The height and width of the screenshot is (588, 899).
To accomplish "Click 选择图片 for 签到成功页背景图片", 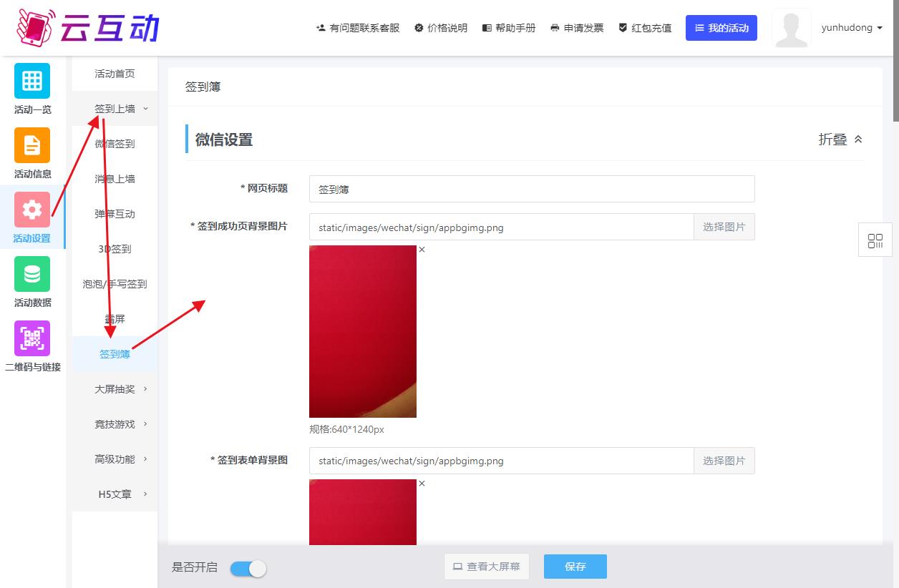I will click(724, 227).
